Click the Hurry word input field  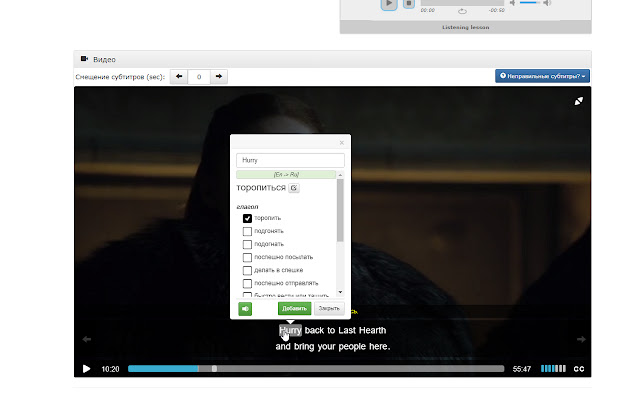click(290, 160)
